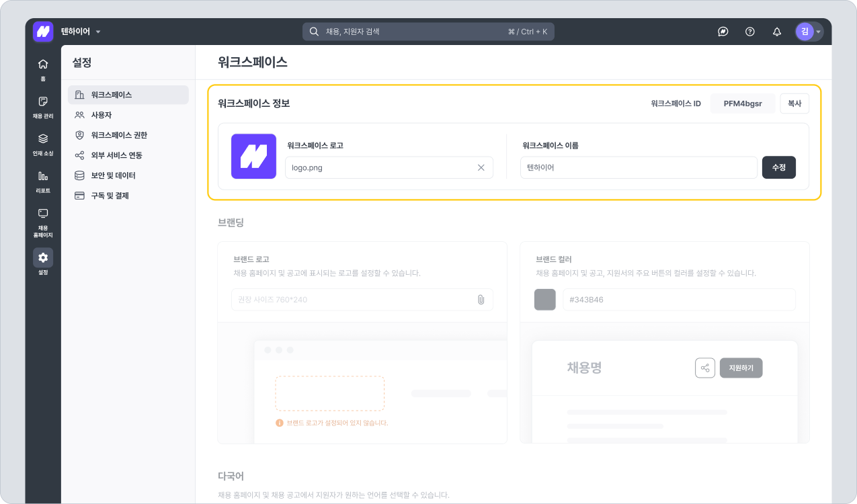Open 리포트 in left navigation
This screenshot has width=857, height=504.
tap(43, 182)
